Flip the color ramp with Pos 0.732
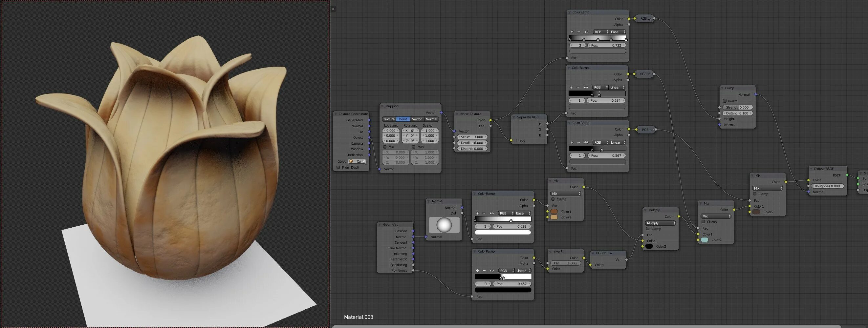This screenshot has width=868, height=328. 586,32
